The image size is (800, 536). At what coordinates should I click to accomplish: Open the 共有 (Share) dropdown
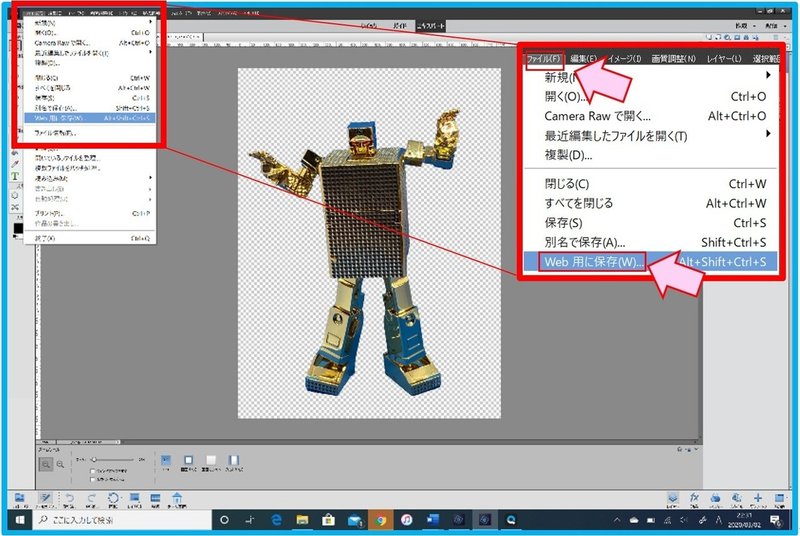point(774,25)
